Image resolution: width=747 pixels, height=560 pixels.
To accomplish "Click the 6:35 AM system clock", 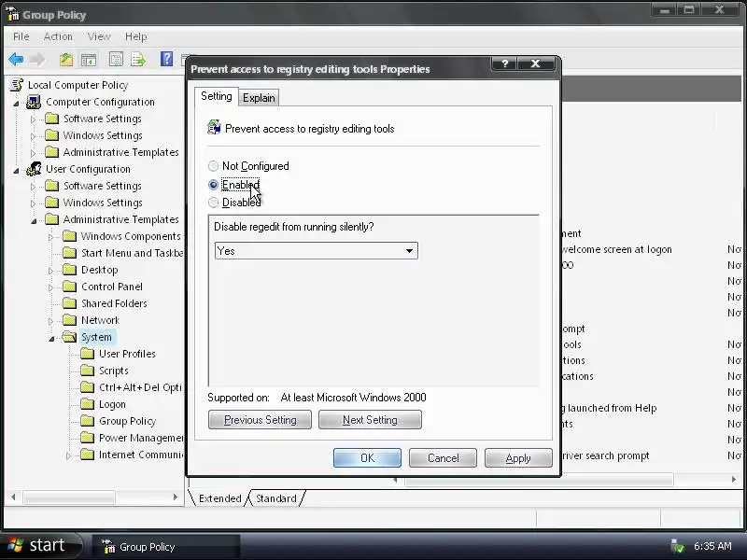I will pyautogui.click(x=712, y=546).
